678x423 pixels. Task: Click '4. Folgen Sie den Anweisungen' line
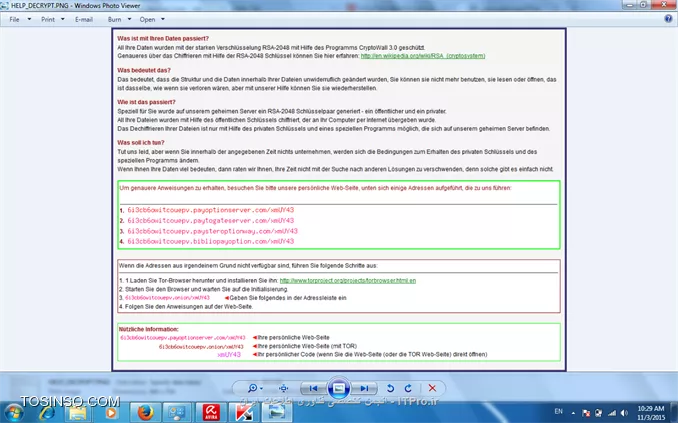pos(186,307)
